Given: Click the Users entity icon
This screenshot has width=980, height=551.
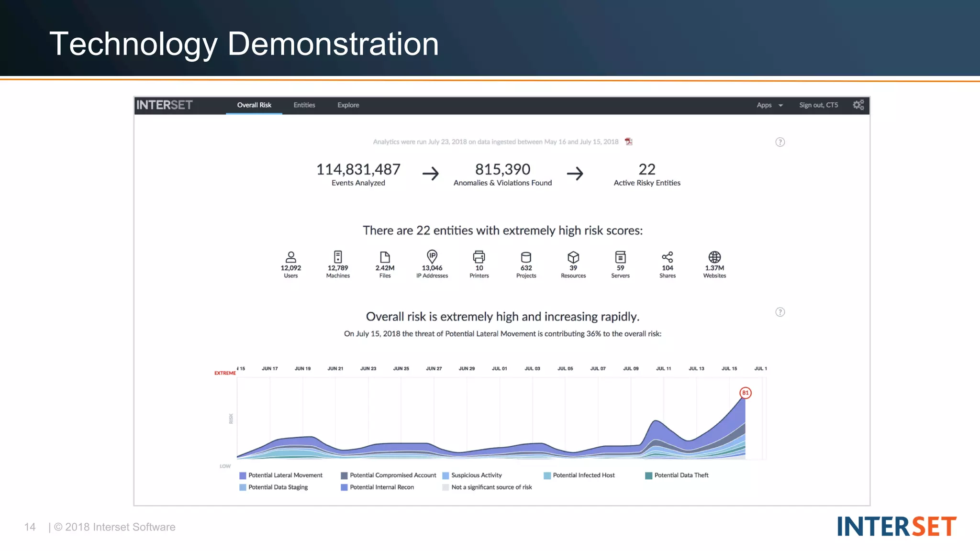Looking at the screenshot, I should pos(290,257).
